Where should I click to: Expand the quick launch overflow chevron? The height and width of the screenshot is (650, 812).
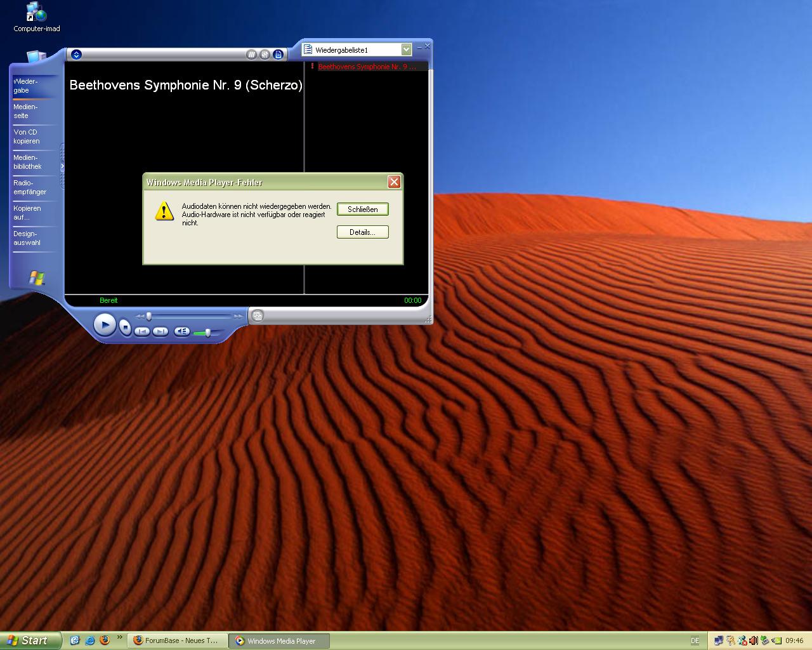[119, 638]
